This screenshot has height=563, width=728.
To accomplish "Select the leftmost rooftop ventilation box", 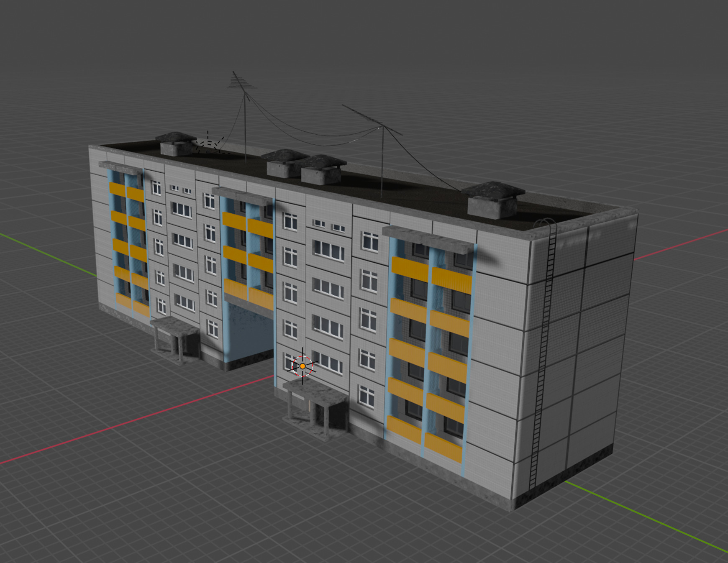I will pos(176,144).
